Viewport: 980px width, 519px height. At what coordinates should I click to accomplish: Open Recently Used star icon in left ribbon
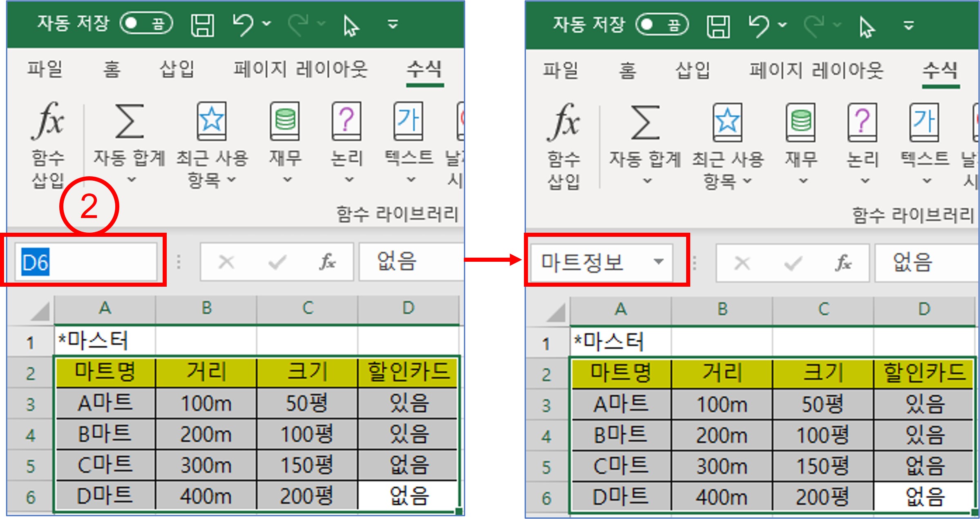coord(212,121)
